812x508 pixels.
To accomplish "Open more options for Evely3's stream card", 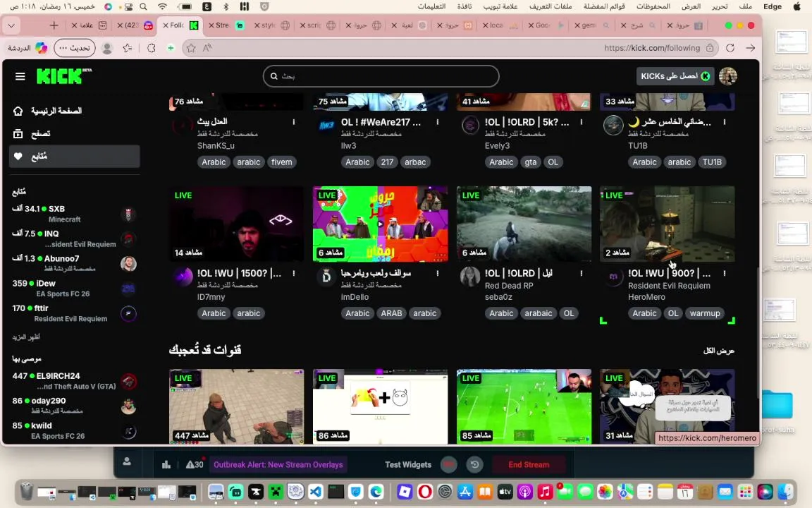I will click(582, 122).
